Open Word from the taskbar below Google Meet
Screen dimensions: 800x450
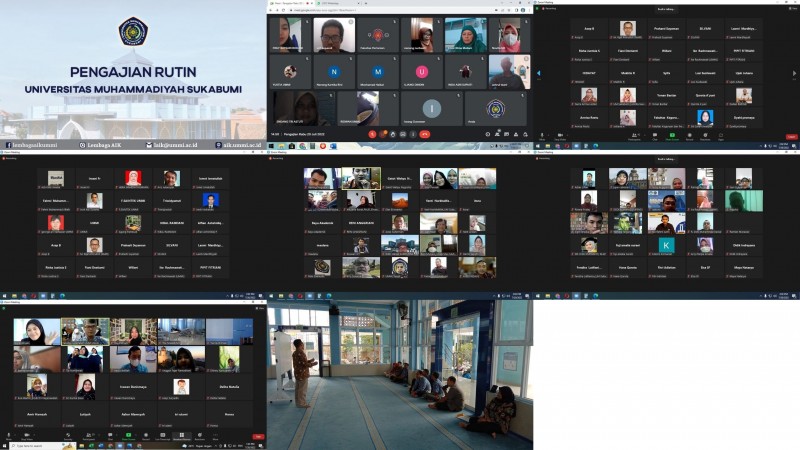[x=333, y=146]
